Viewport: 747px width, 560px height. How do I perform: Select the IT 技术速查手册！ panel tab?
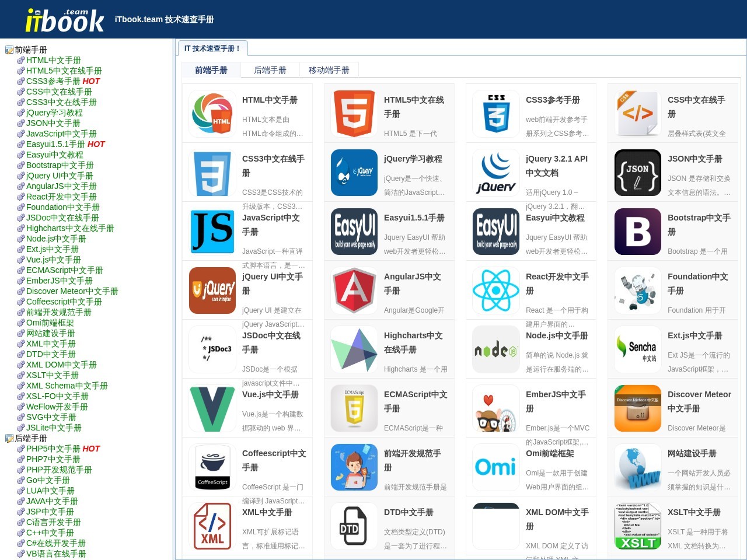pos(212,48)
